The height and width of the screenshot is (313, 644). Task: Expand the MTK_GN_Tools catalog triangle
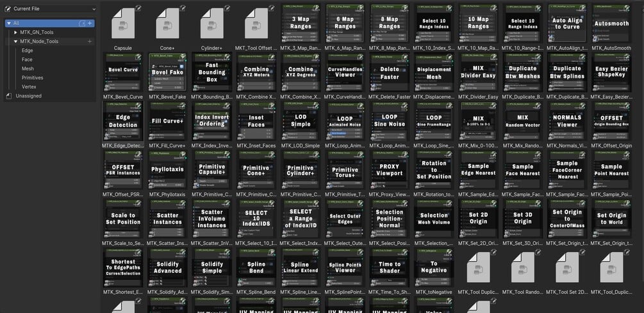[16, 33]
